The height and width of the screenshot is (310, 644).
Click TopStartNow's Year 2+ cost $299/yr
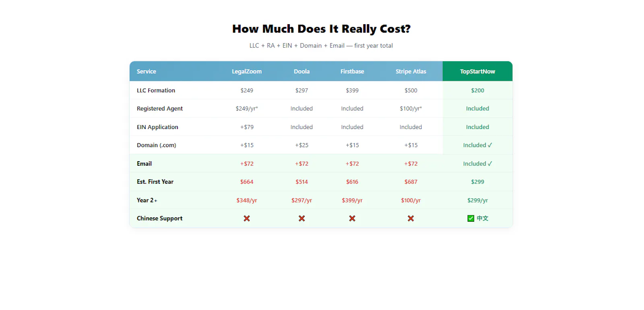tap(477, 200)
